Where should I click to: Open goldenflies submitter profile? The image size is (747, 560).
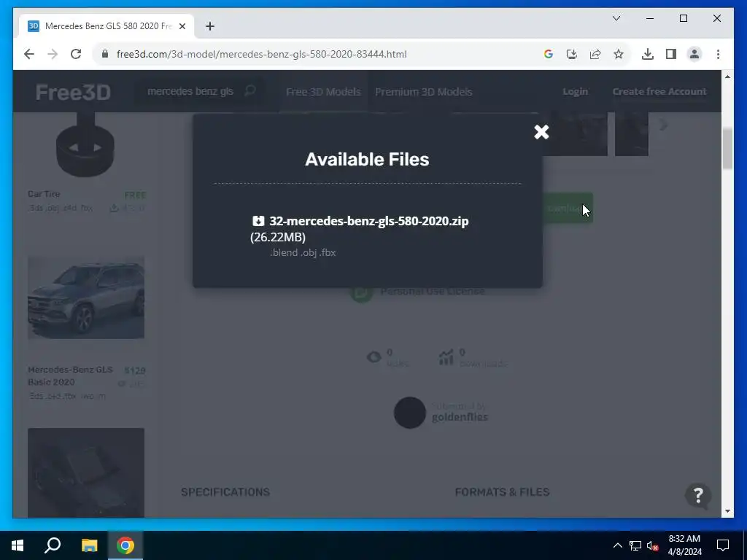pyautogui.click(x=460, y=417)
